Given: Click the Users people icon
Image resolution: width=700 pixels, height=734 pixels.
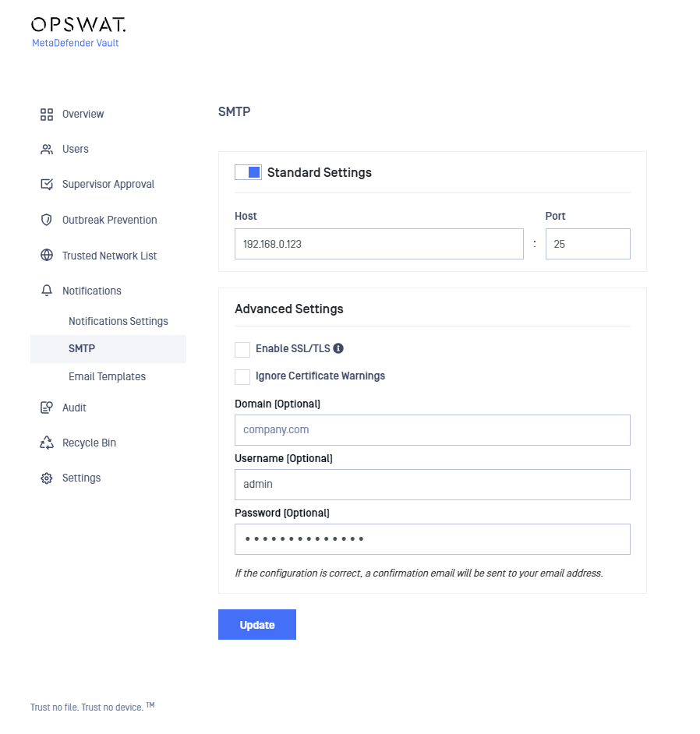Looking at the screenshot, I should pos(46,150).
